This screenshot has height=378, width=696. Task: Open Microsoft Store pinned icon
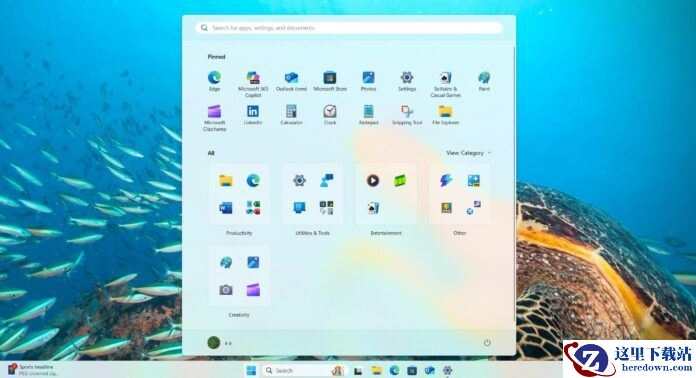330,81
